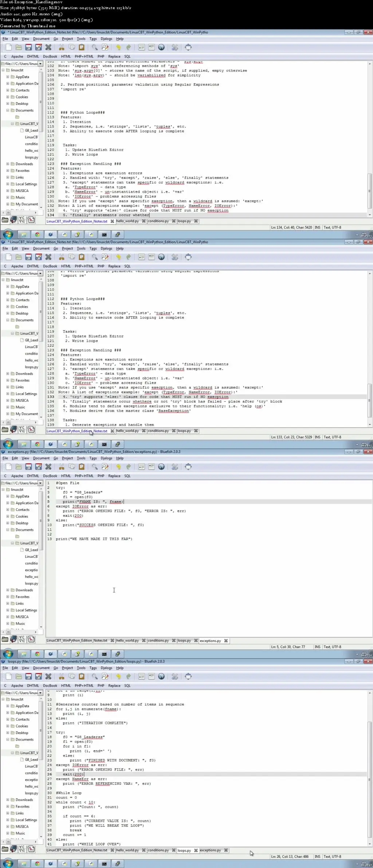Open path dropdown in loops.py sidebar

(40, 693)
